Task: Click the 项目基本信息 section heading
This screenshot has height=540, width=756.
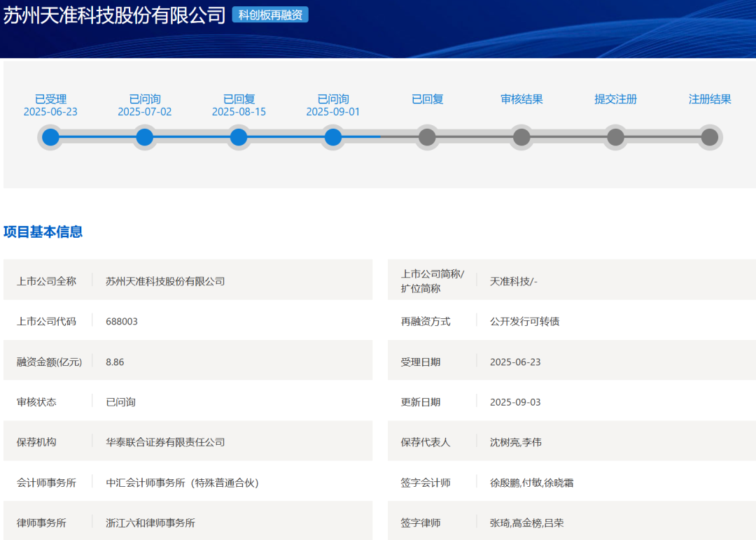Action: (43, 232)
